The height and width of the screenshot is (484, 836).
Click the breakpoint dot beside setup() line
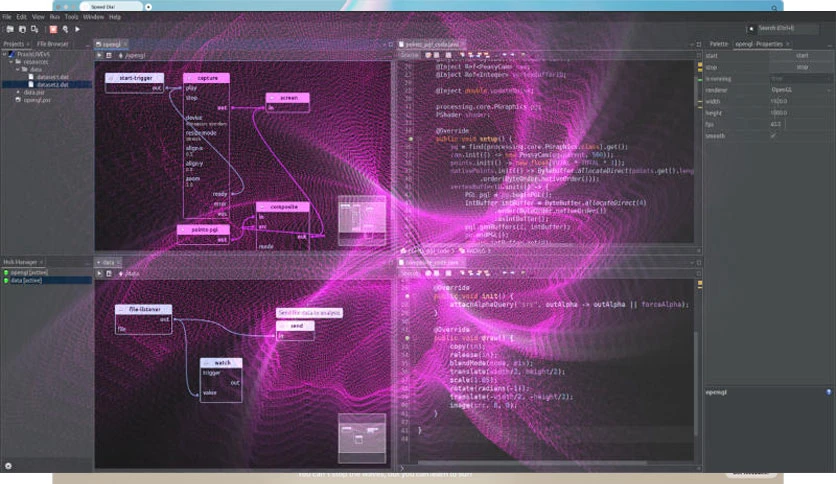coord(411,139)
